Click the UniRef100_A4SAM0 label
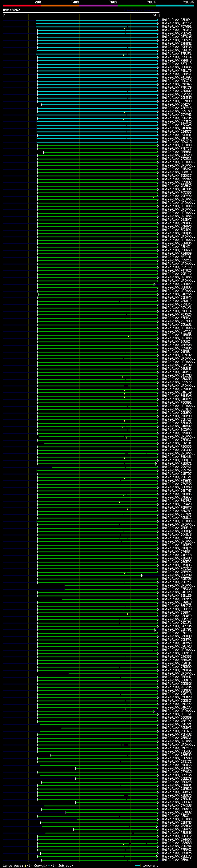Image resolution: width=197 pixels, height=868 pixels. [x=176, y=481]
